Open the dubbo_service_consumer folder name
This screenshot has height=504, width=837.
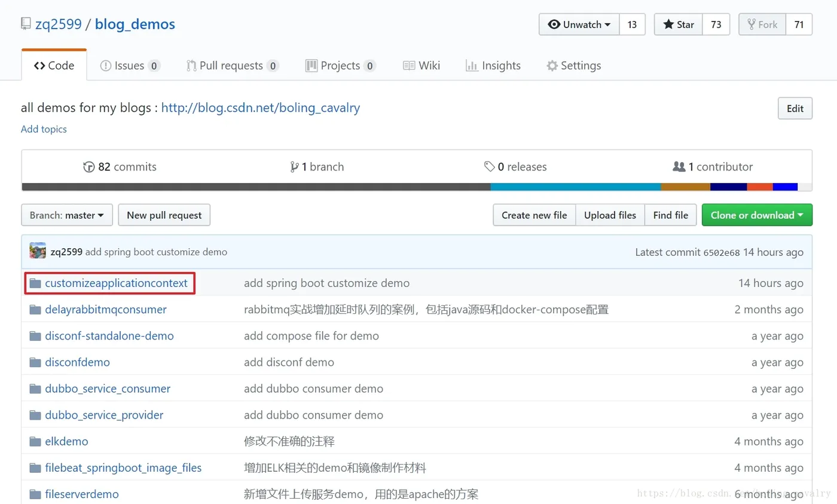tap(108, 389)
